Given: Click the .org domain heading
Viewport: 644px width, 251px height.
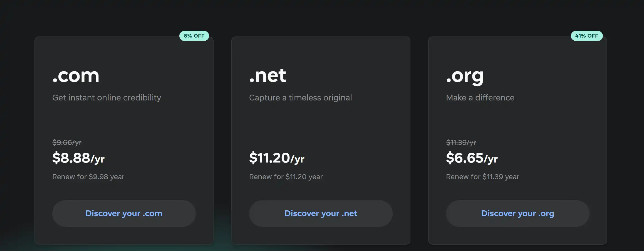Looking at the screenshot, I should coord(465,77).
